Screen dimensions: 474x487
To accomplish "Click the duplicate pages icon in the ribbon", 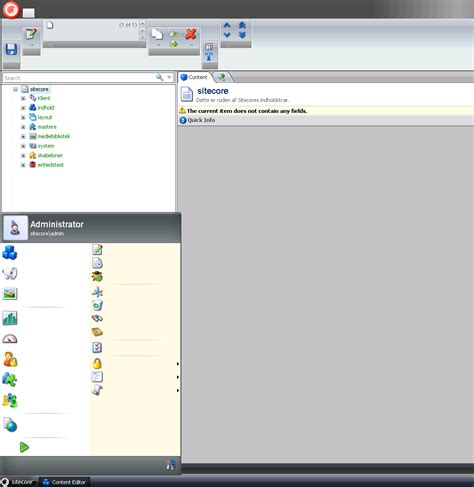I will pyautogui.click(x=157, y=34).
